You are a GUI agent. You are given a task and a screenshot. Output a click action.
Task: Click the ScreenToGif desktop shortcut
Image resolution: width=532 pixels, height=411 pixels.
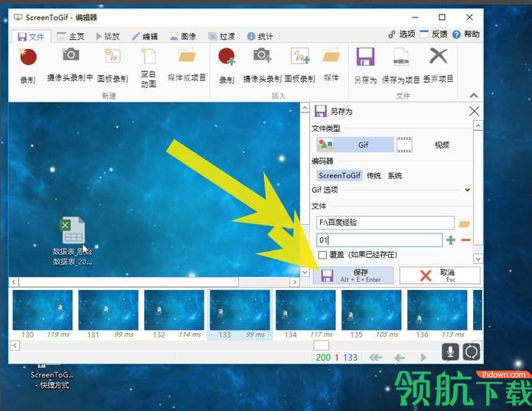point(51,377)
